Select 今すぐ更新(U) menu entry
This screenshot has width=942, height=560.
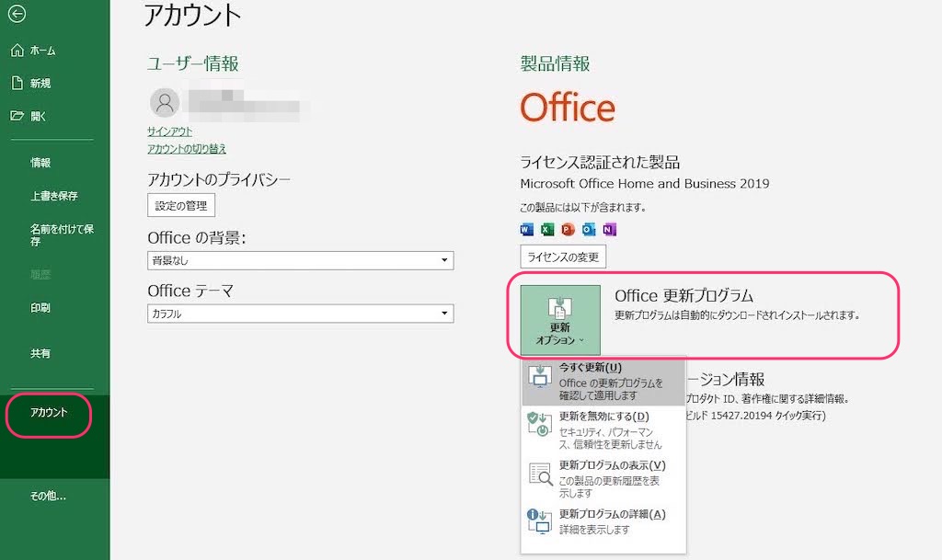pos(603,381)
